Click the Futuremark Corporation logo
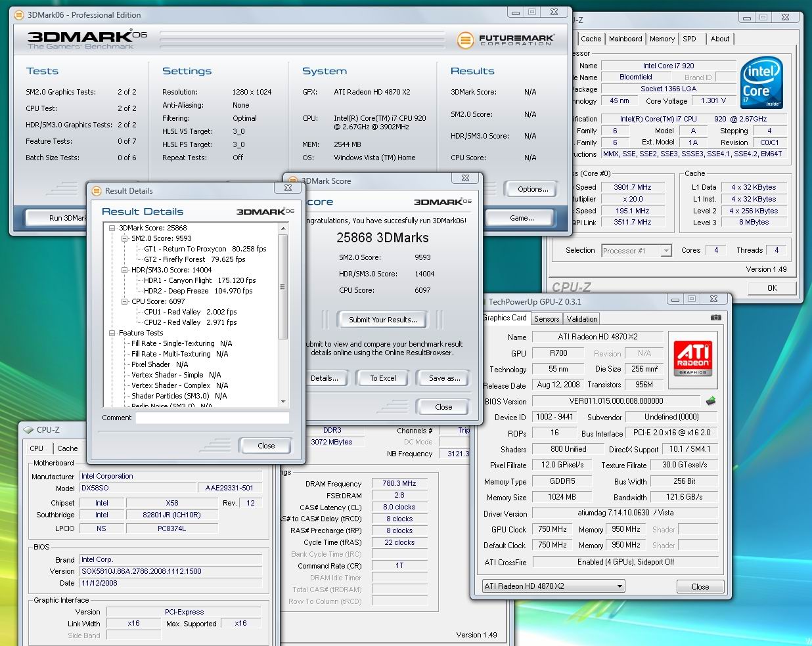This screenshot has height=646, width=812. tap(506, 41)
